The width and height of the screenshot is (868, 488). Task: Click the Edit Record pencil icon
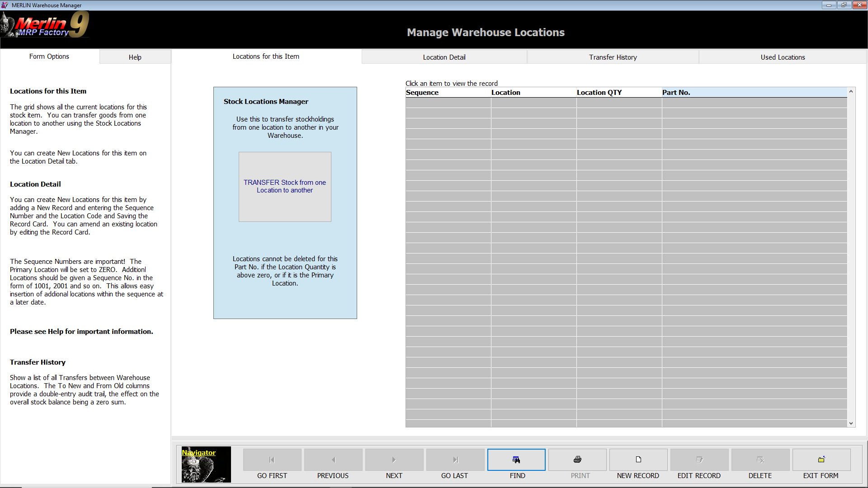pos(699,460)
